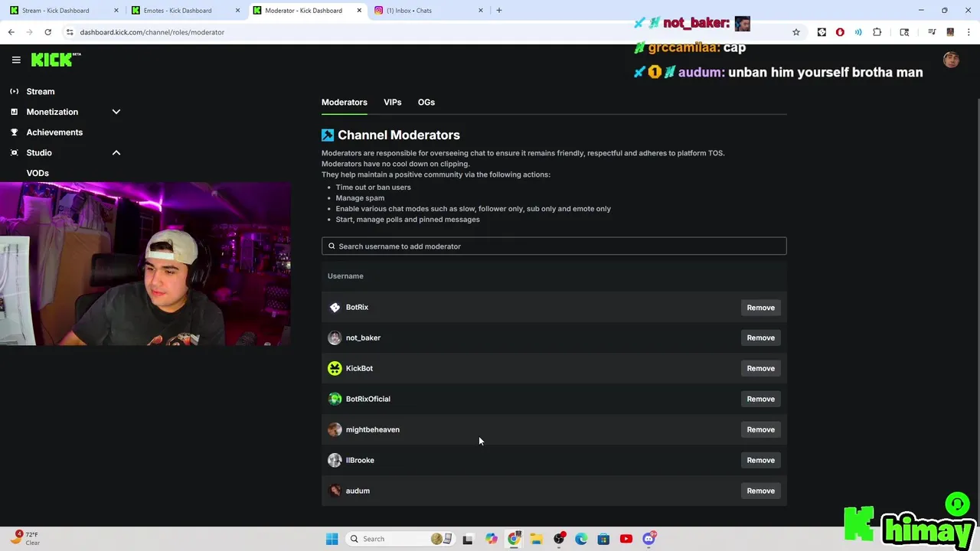
Task: Open the hamburger sidebar menu
Action: (x=16, y=60)
